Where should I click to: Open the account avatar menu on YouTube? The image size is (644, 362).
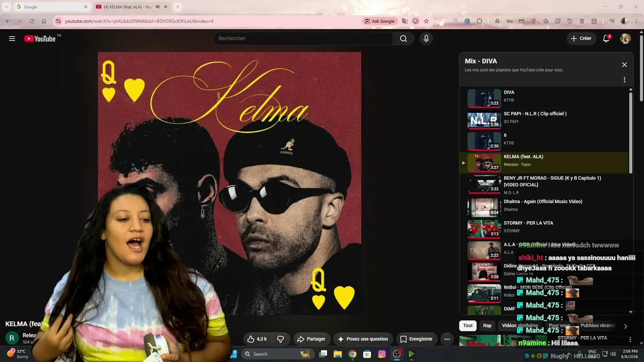625,39
